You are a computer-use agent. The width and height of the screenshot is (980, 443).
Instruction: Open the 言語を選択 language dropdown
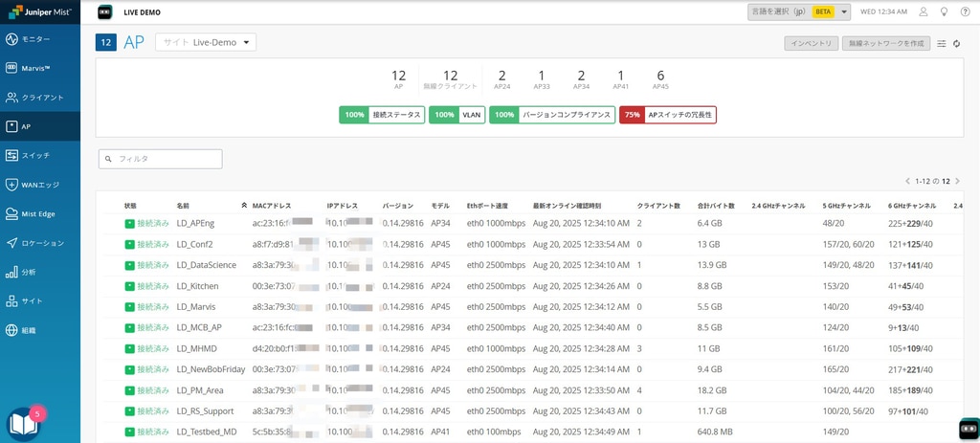[798, 12]
